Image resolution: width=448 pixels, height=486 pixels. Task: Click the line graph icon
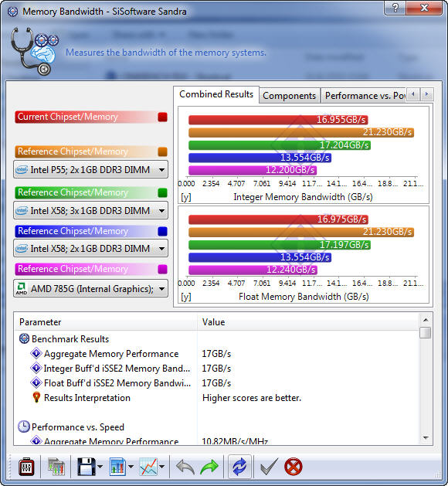click(x=148, y=467)
